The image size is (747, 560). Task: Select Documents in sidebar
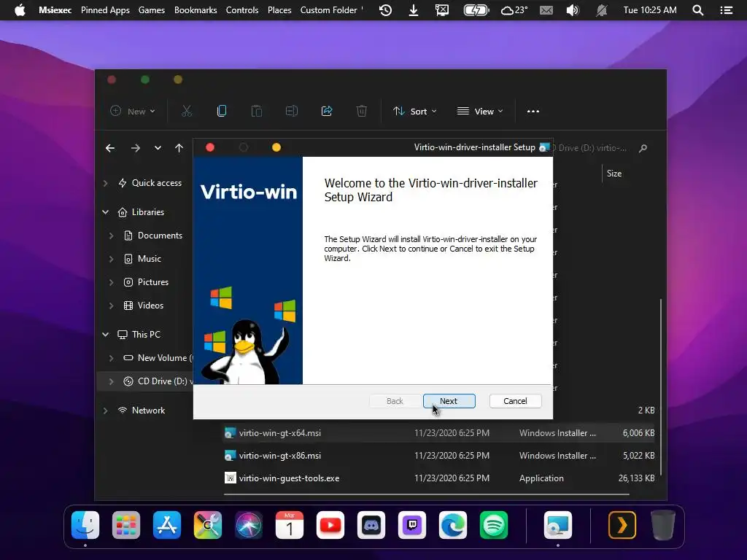tap(153, 236)
